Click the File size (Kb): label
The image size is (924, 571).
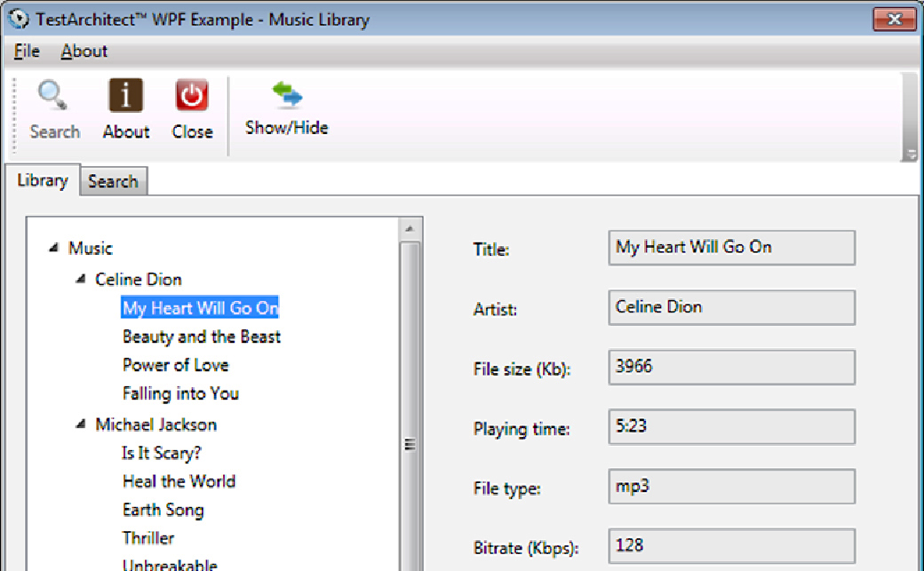point(522,369)
